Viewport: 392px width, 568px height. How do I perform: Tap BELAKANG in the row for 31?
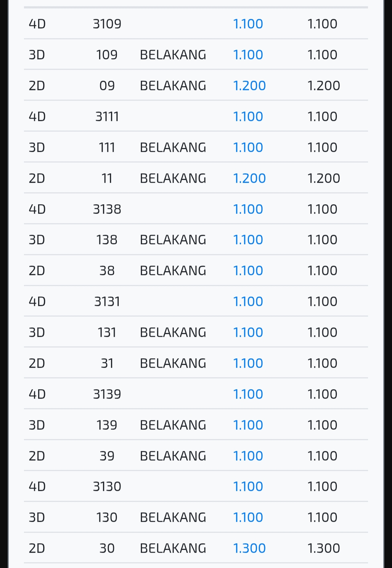coord(173,363)
